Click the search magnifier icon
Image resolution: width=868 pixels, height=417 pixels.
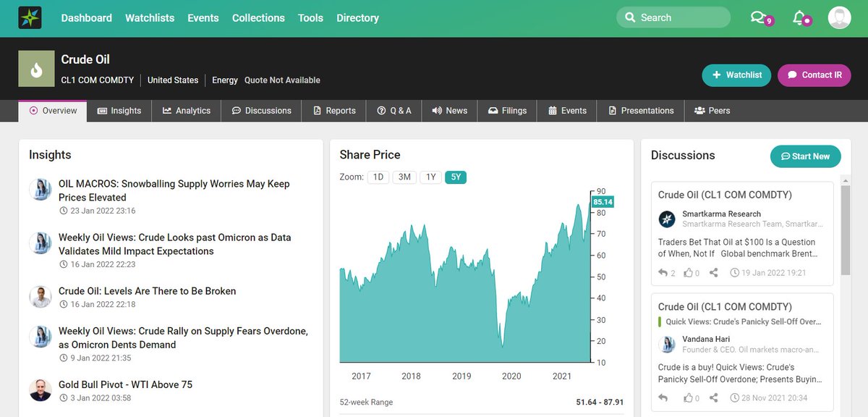630,17
